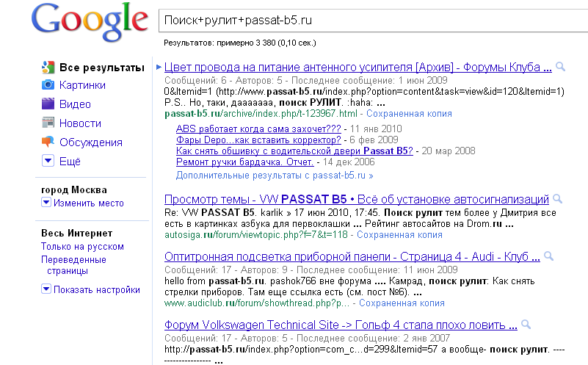Click the green URL passat-b5.ru/archive/index.php
This screenshot has height=365, width=588.
261,114
